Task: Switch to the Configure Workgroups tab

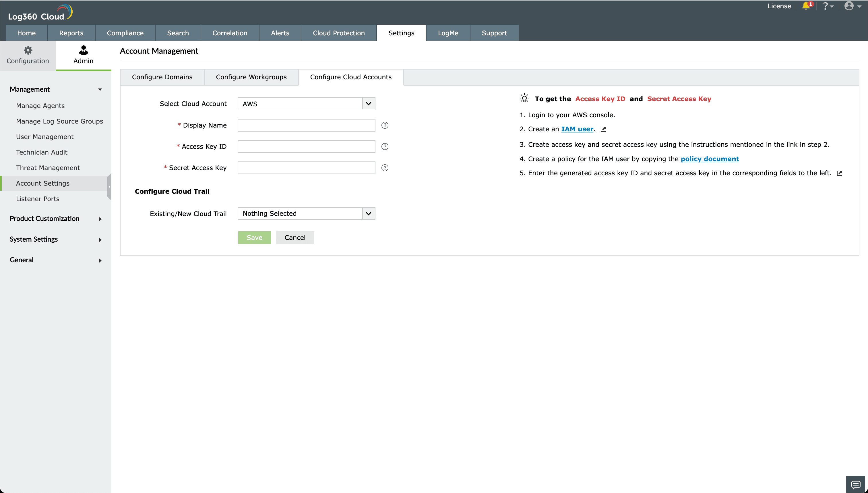Action: [x=251, y=77]
